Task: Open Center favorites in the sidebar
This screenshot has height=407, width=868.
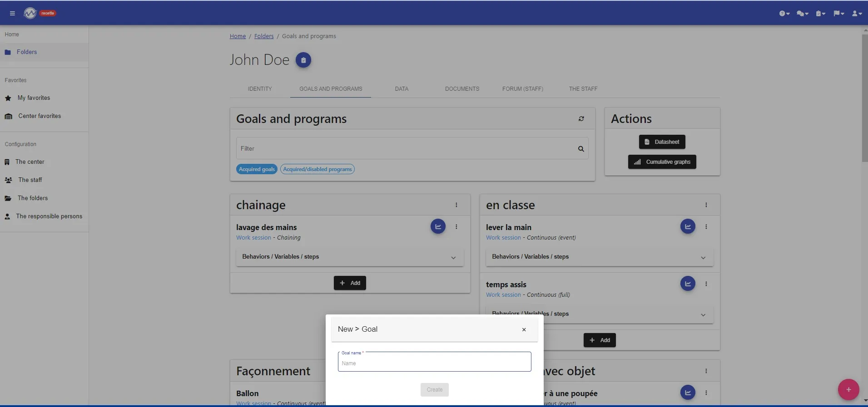Action: pyautogui.click(x=44, y=116)
